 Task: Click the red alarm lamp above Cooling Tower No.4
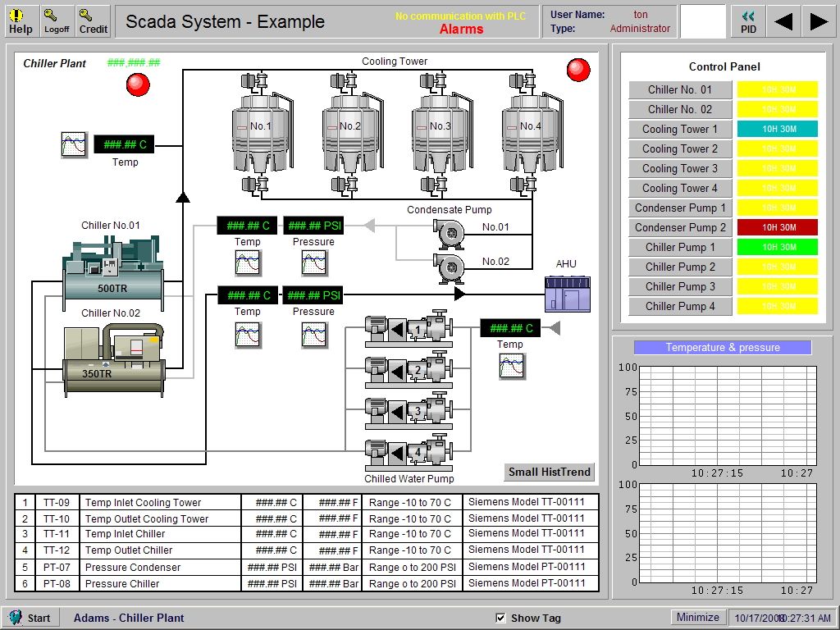pos(578,71)
